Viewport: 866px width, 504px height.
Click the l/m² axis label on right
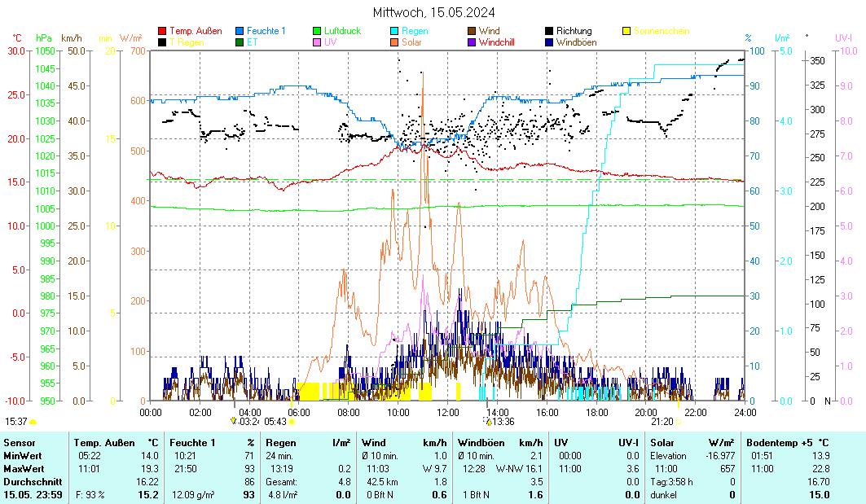tap(782, 38)
